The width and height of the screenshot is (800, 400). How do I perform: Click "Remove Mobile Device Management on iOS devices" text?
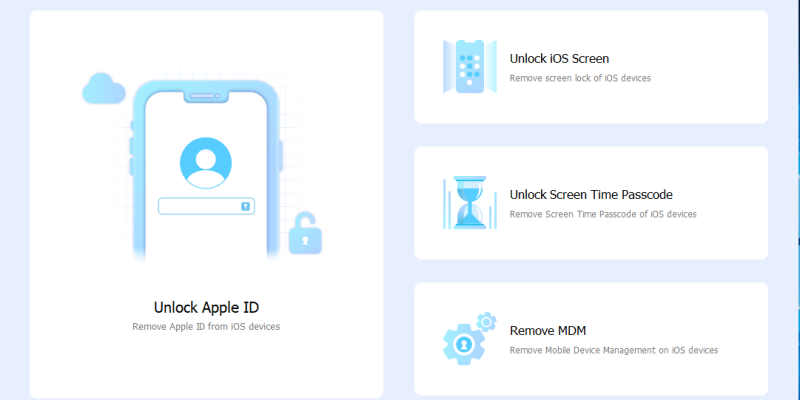click(x=614, y=350)
